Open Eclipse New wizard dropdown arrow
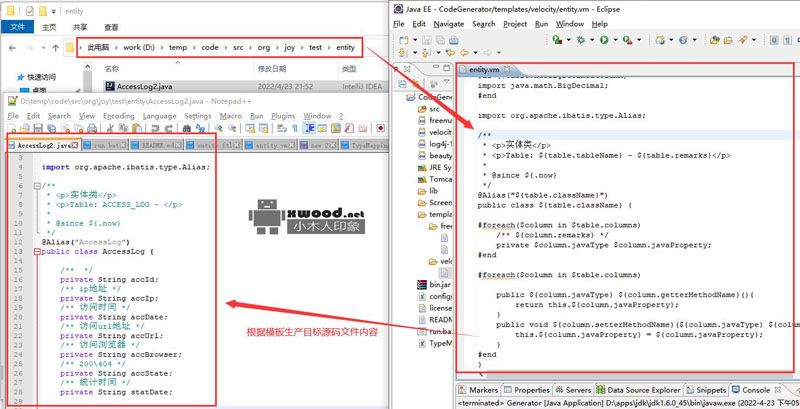The height and width of the screenshot is (409, 800). pos(415,40)
